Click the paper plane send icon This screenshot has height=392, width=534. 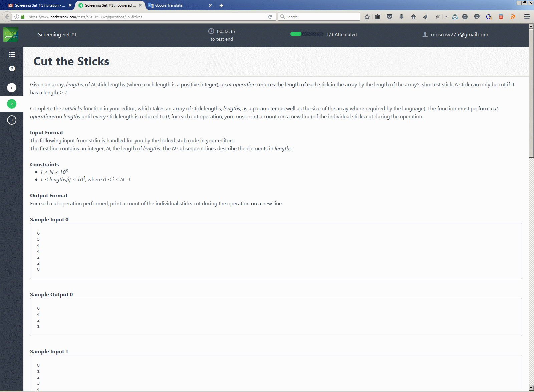(425, 17)
